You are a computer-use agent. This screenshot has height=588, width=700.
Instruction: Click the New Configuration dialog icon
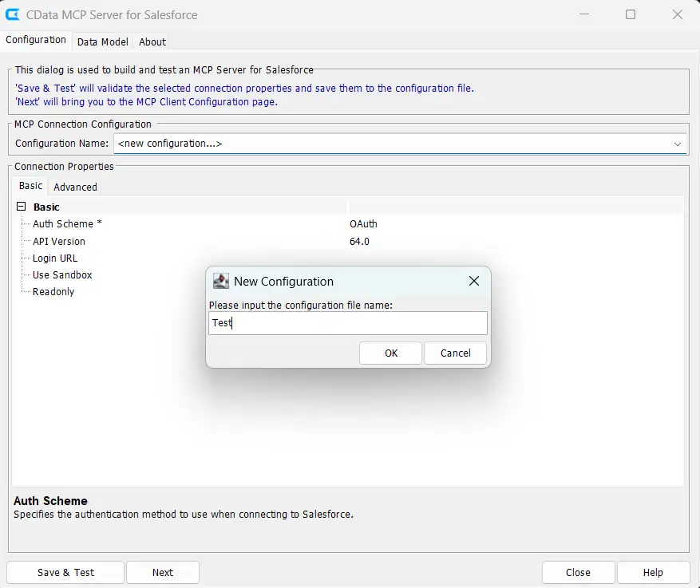coord(220,281)
